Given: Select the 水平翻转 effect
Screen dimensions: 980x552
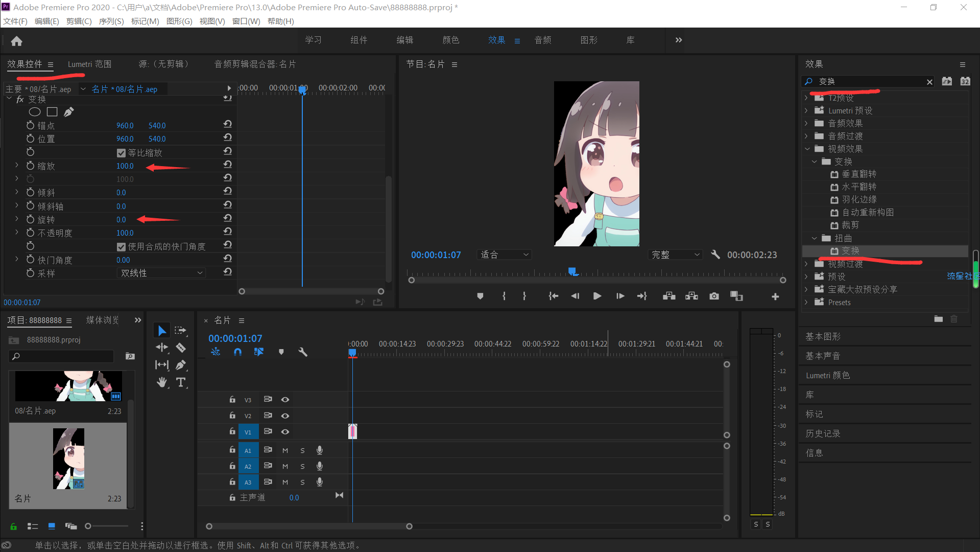Looking at the screenshot, I should coord(859,187).
